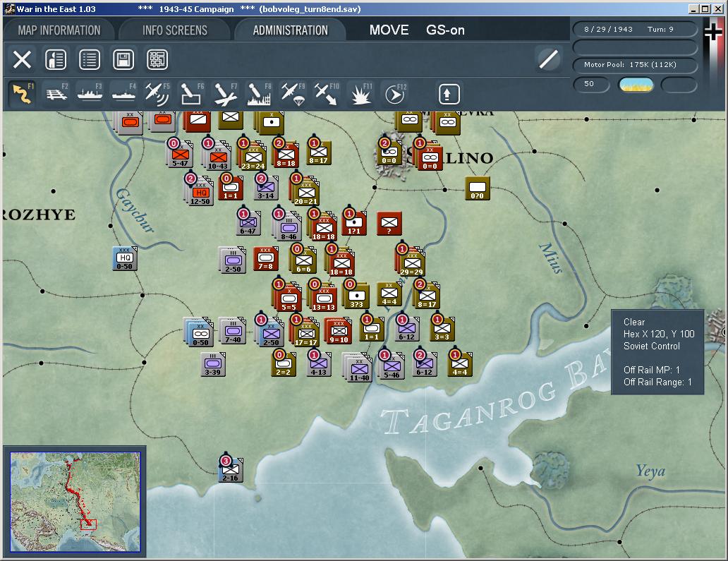Click the minimap overview in the corner
The image size is (728, 561).
pos(75,502)
